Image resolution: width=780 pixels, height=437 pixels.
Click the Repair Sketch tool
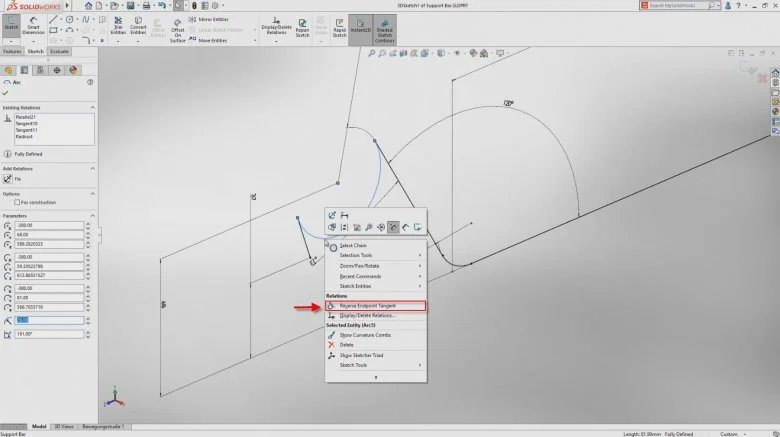[302, 27]
